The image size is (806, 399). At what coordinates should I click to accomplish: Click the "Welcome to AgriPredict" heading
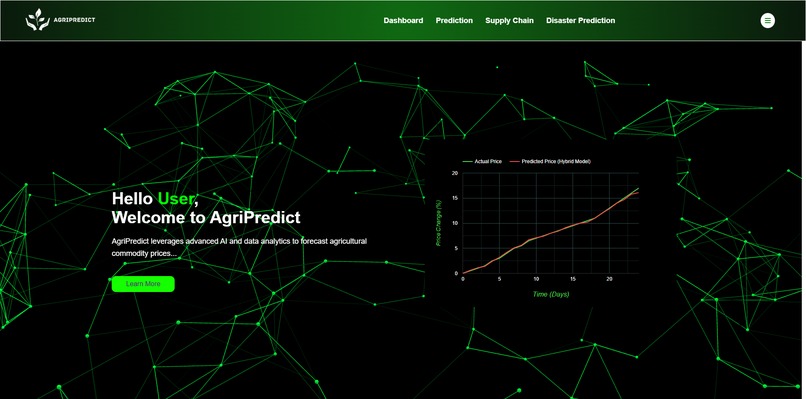point(206,217)
